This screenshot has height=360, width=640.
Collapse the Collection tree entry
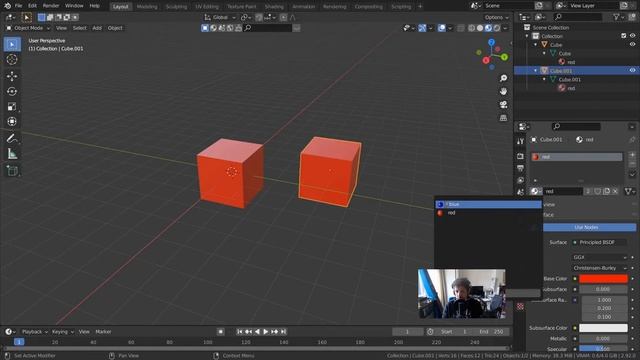[527, 36]
